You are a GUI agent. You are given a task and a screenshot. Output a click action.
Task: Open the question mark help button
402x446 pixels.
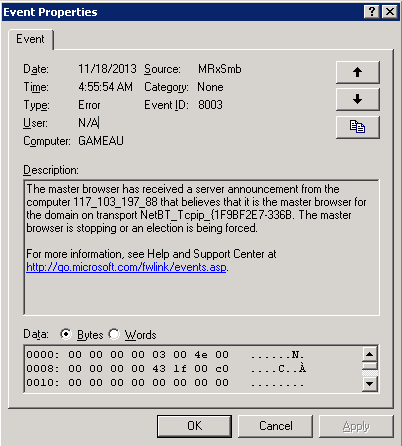click(x=372, y=12)
